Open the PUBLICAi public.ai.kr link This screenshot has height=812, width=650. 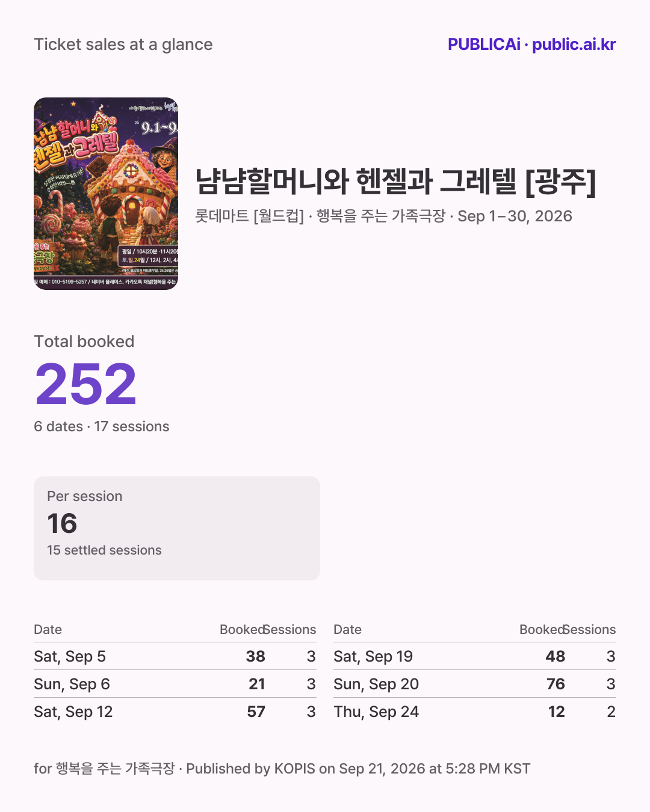point(531,45)
